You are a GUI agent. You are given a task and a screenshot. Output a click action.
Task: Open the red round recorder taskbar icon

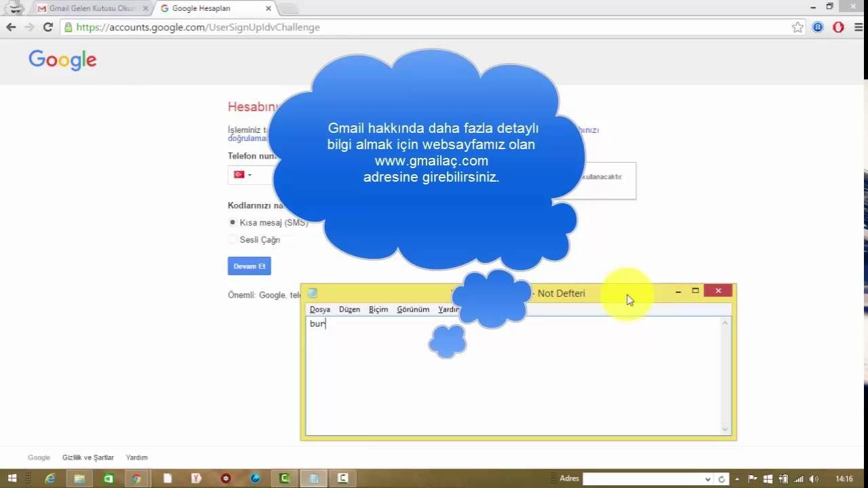pos(226,479)
